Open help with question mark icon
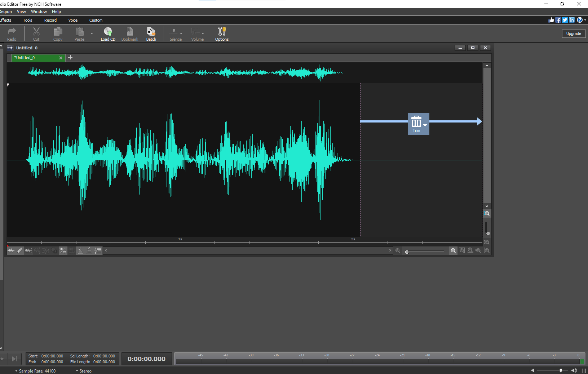The image size is (588, 374). click(580, 20)
